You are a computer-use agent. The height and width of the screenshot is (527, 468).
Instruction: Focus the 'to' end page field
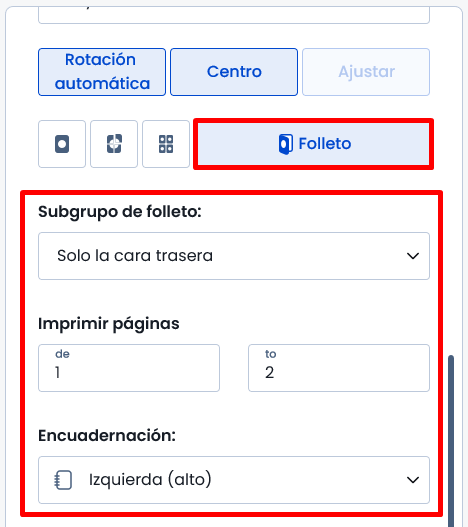[x=339, y=368]
